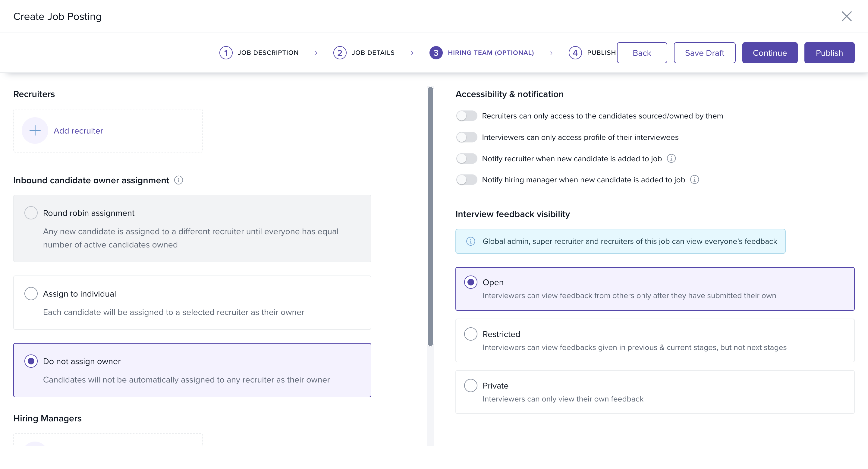This screenshot has height=469, width=868.
Task: Select Assign to individual radio option
Action: tap(31, 294)
